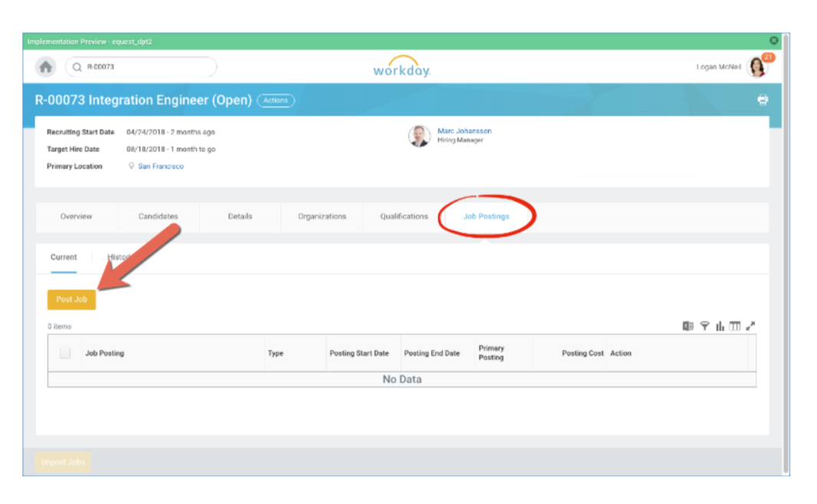Open notifications with the 21 badge
Screen dimensions: 817x504
pos(767,58)
